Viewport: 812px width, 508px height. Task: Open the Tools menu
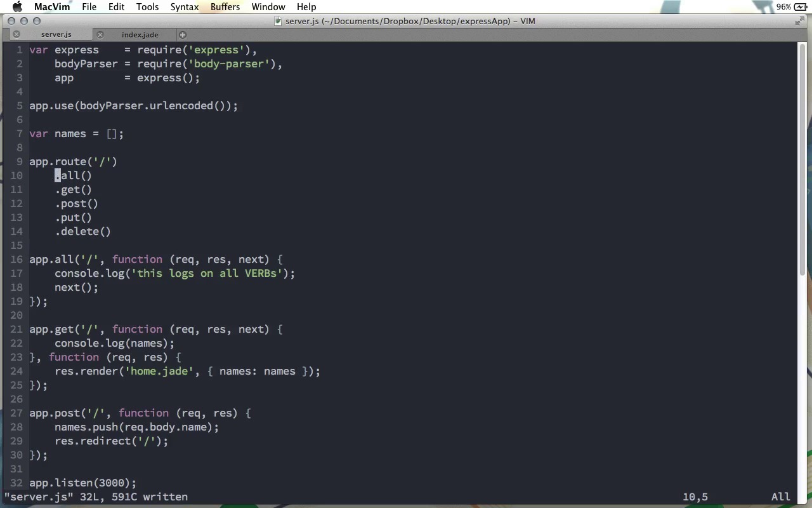[x=147, y=7]
